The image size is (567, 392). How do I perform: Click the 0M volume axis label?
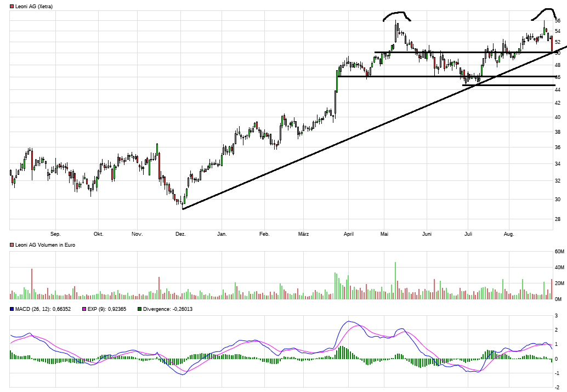558,299
